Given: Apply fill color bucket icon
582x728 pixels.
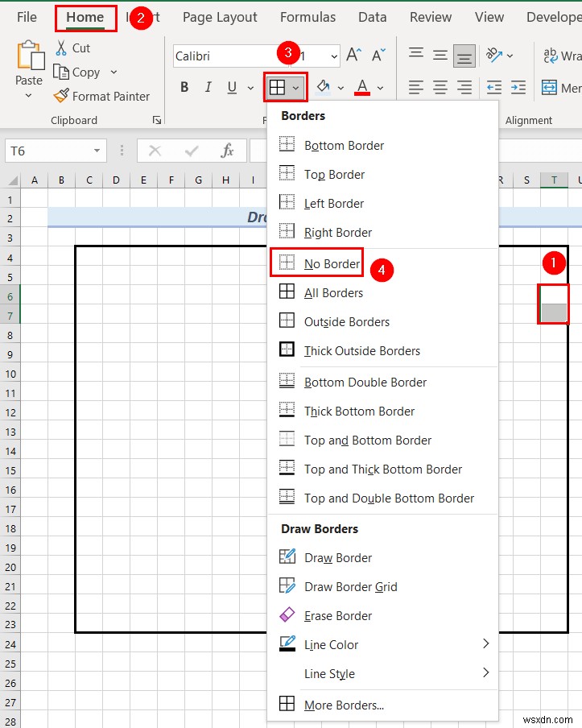Looking at the screenshot, I should coord(324,87).
